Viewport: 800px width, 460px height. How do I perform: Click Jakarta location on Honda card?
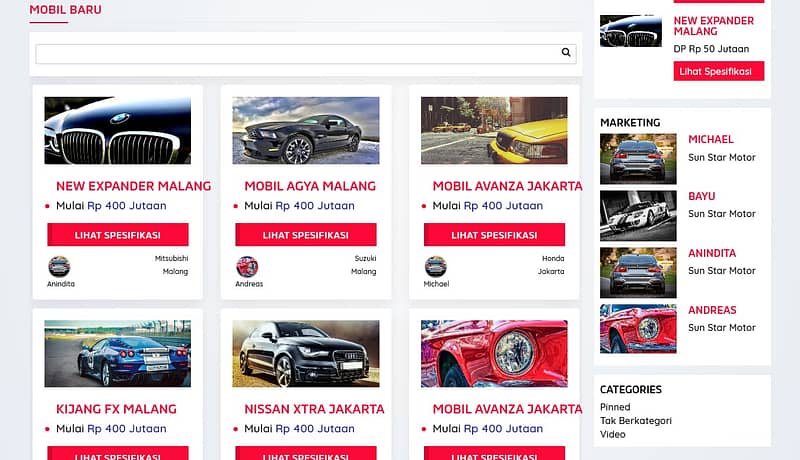(551, 271)
